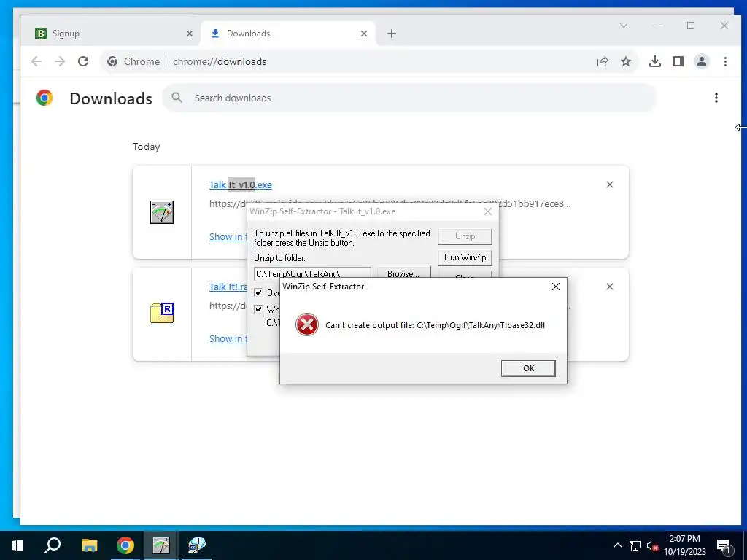747x560 pixels.
Task: Show hidden system tray icons
Action: (617, 545)
